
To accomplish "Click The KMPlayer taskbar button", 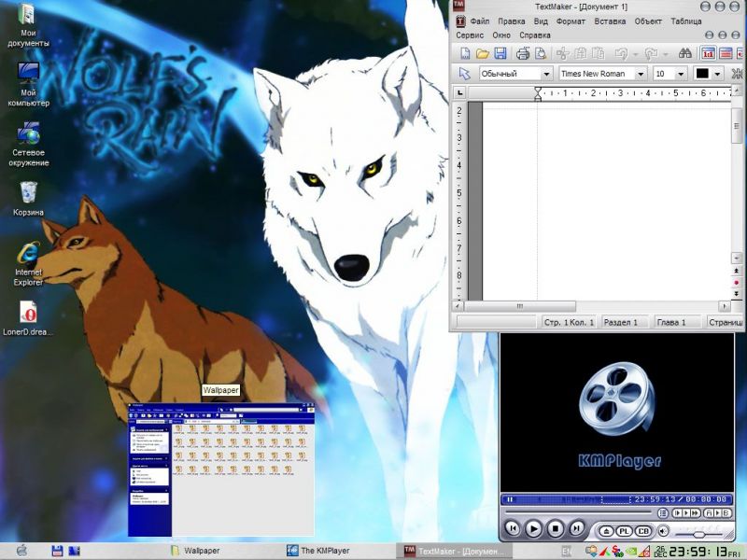I will [x=320, y=551].
